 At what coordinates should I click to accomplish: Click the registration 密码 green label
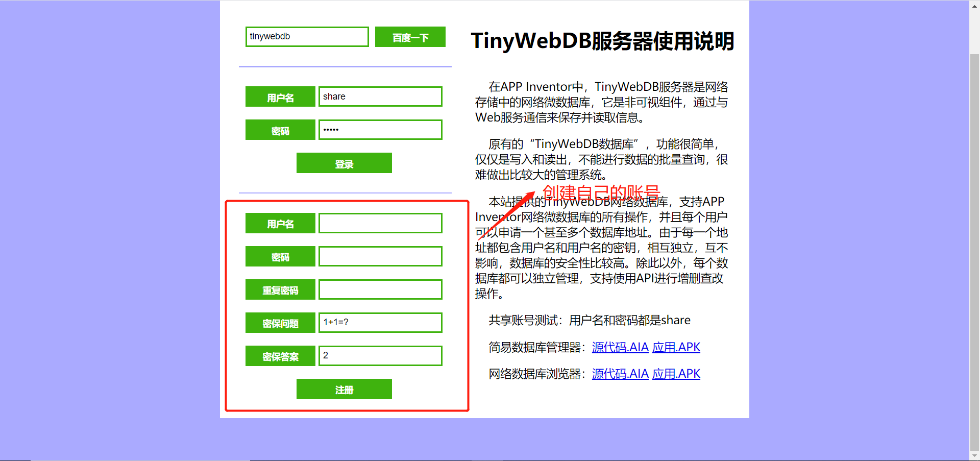280,256
